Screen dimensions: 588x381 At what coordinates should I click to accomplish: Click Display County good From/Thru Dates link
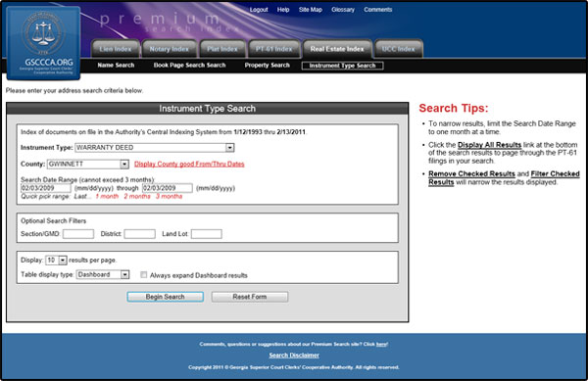(x=189, y=165)
